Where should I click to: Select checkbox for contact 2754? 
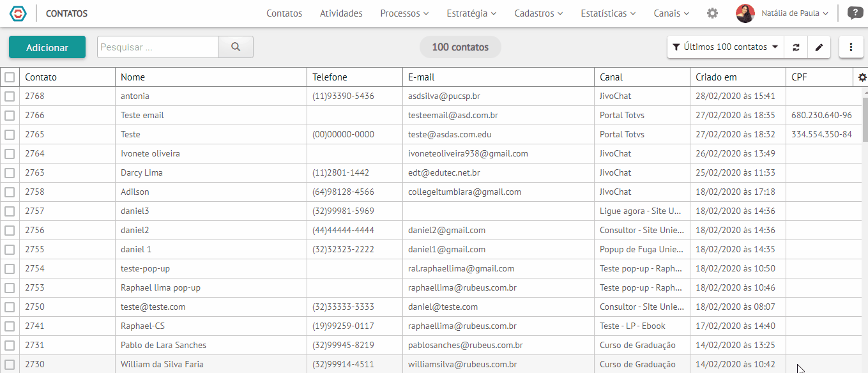10,269
